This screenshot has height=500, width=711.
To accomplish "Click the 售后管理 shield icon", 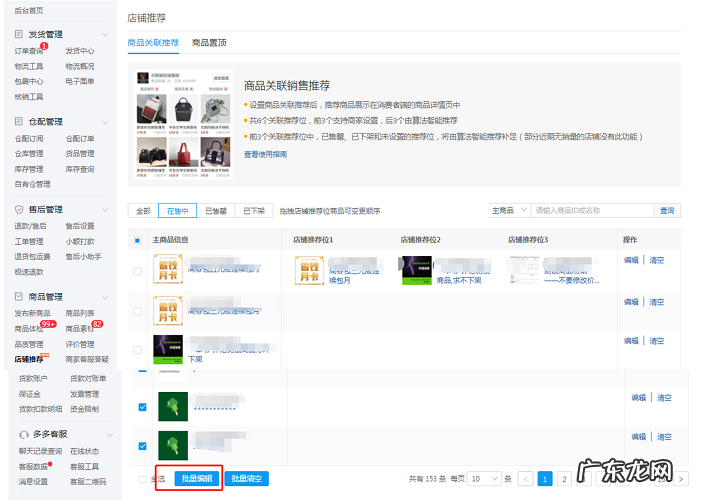I will click(x=19, y=209).
